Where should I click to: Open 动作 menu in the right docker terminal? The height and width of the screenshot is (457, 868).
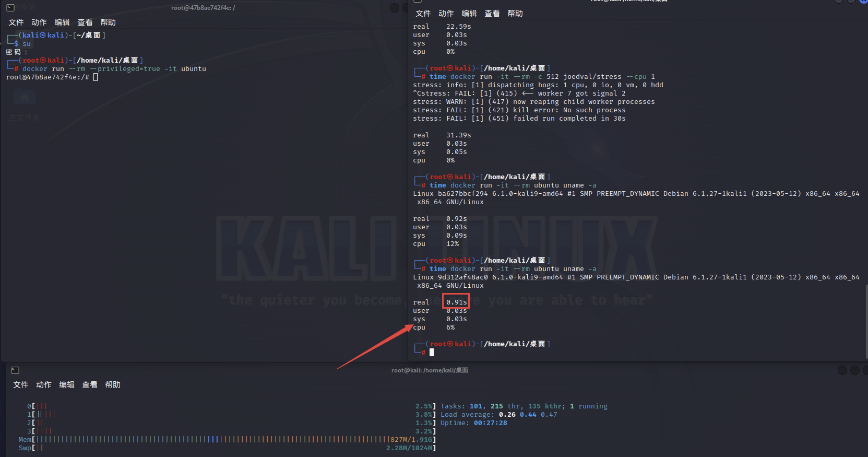pos(446,14)
